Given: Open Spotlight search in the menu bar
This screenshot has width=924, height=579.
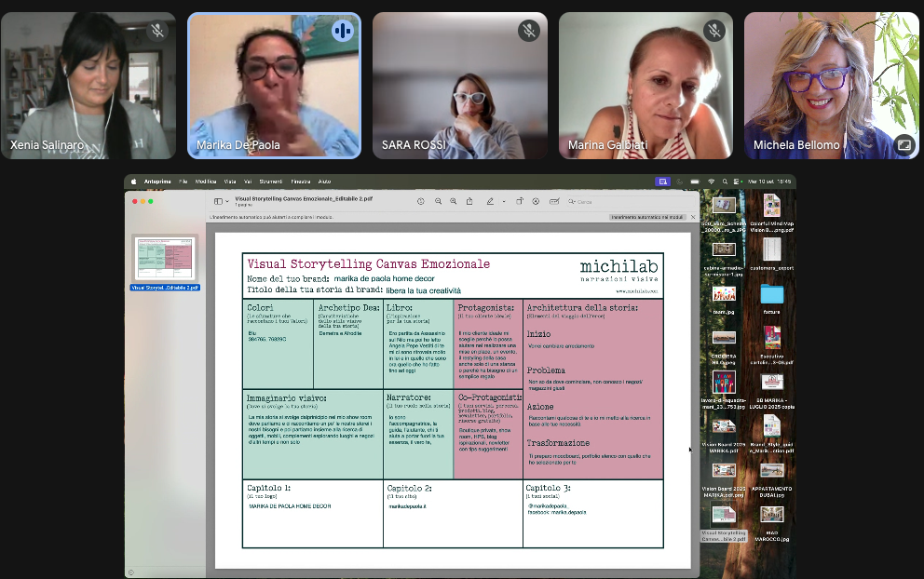Looking at the screenshot, I should [726, 182].
